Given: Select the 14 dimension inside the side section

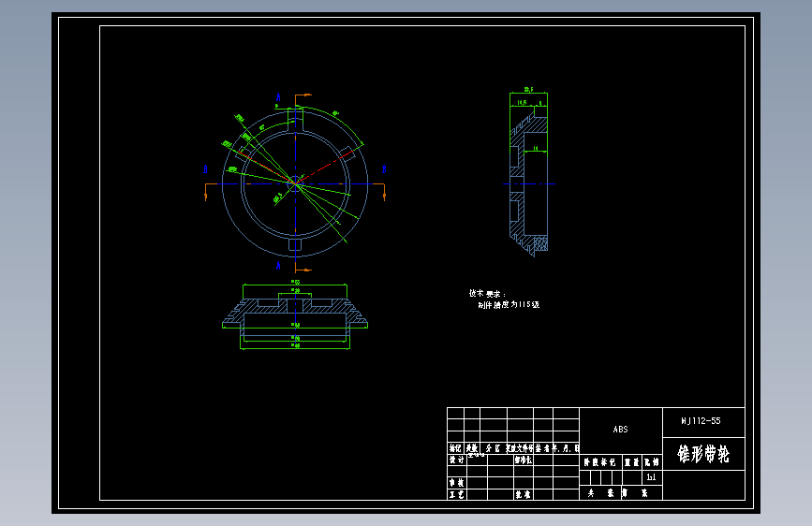Looking at the screenshot, I should (x=536, y=149).
